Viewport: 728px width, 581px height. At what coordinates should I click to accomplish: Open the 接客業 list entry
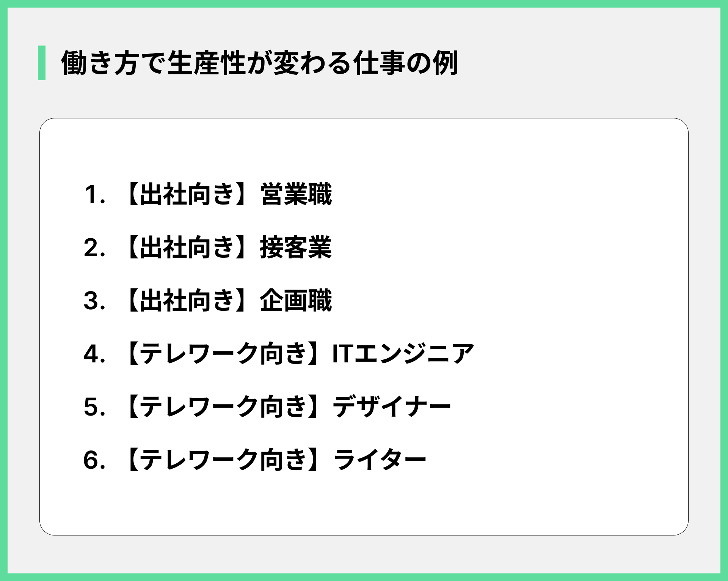pos(296,248)
